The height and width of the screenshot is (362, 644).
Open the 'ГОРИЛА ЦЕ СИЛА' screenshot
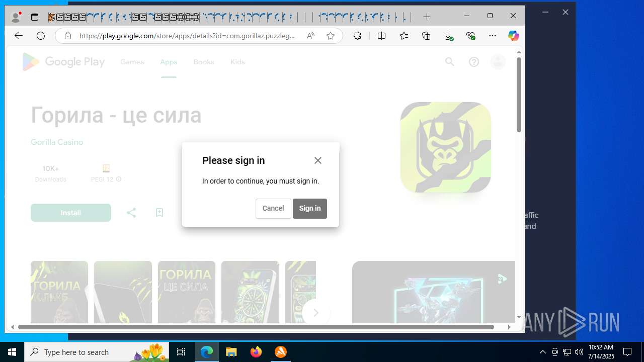click(x=187, y=292)
